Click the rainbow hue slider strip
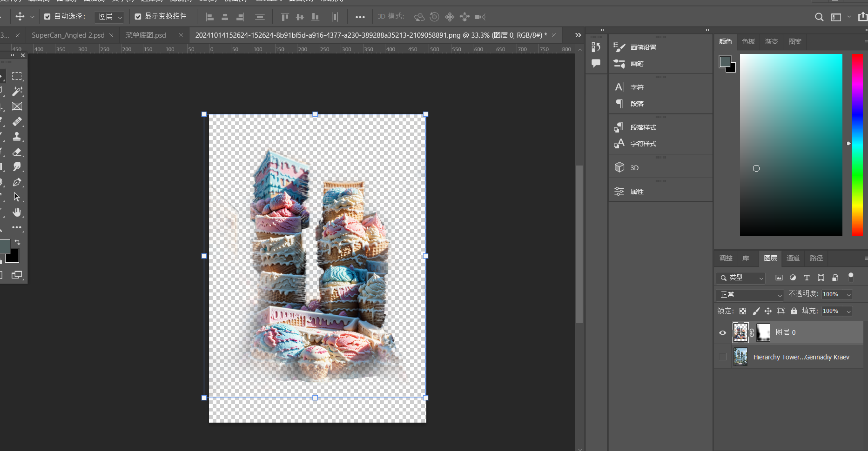 [x=857, y=145]
